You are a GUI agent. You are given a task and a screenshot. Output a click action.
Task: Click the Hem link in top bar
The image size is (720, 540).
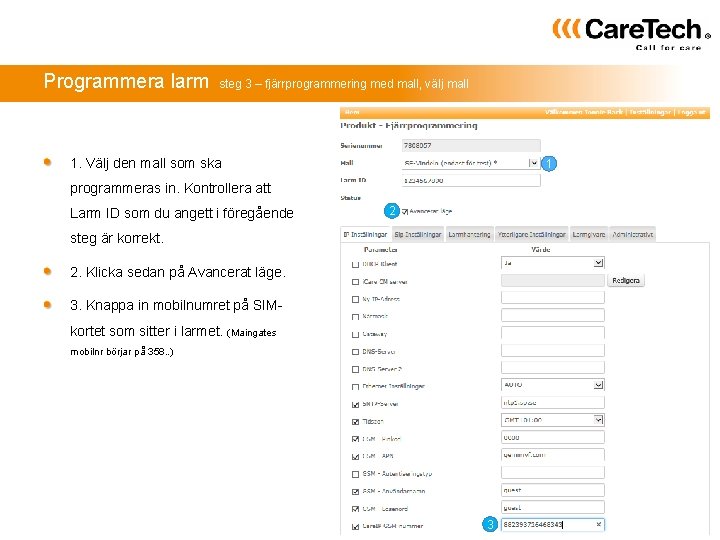[x=352, y=112]
